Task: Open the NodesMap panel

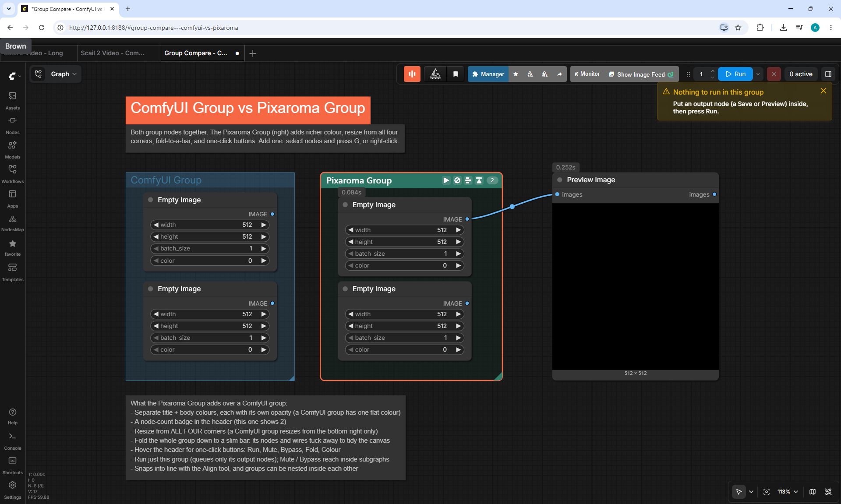Action: [13, 223]
